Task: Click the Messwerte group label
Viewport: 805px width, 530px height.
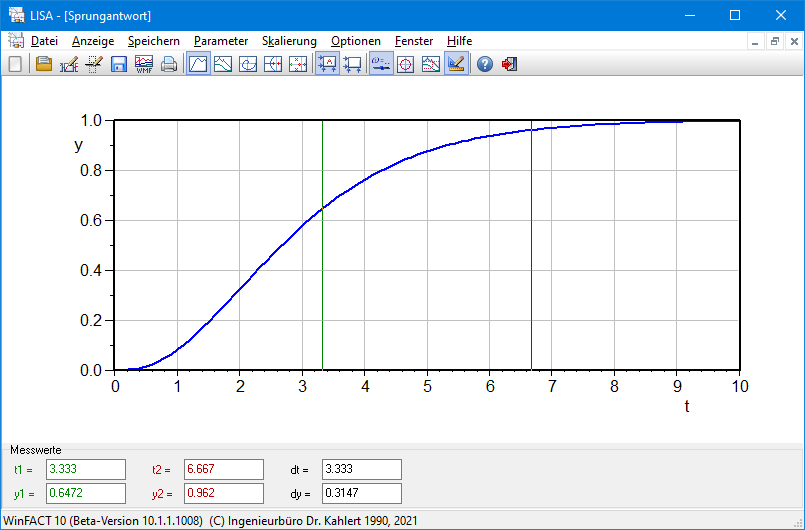Action: click(35, 450)
